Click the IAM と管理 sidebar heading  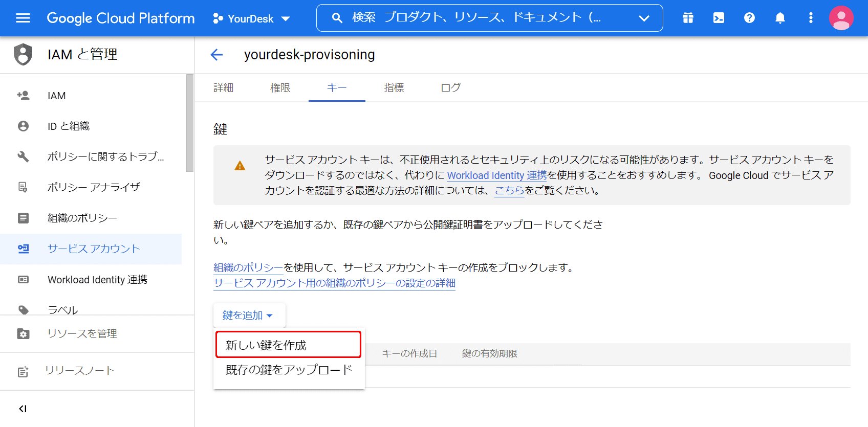pos(82,55)
